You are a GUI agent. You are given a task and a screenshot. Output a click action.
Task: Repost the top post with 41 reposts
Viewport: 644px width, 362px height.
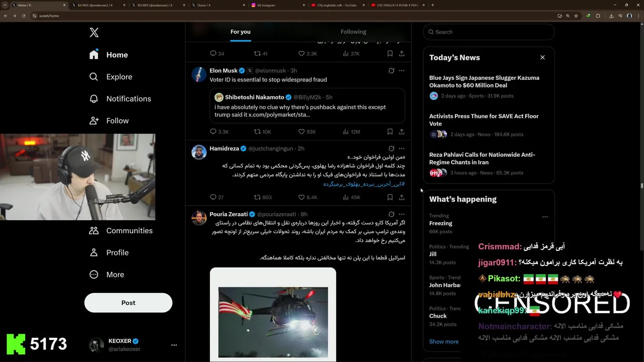pos(261,53)
